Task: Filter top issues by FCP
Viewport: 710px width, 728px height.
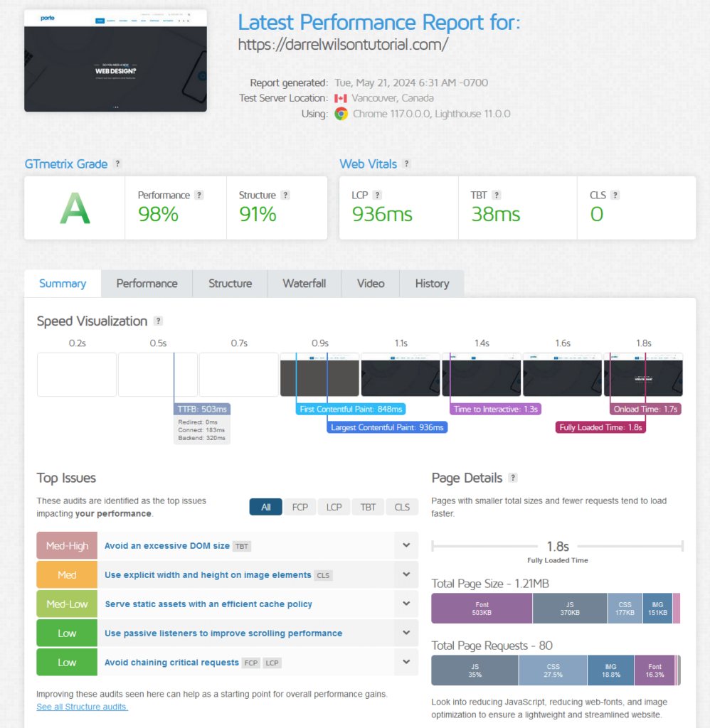Action: point(300,507)
